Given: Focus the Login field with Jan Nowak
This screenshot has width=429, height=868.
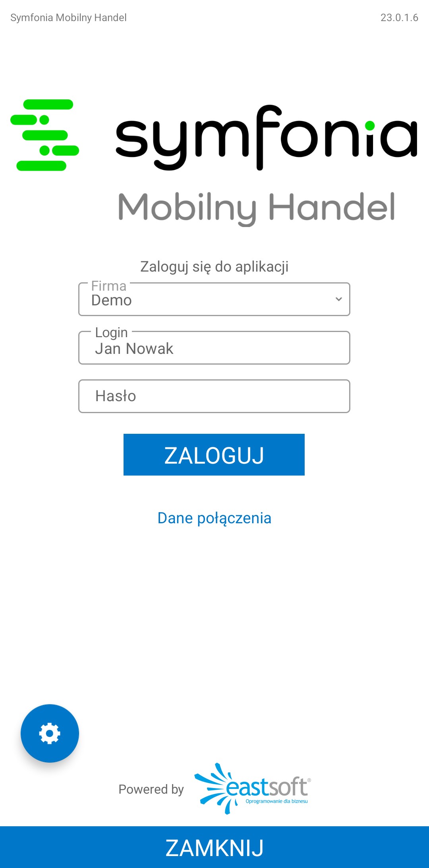Looking at the screenshot, I should (x=214, y=349).
